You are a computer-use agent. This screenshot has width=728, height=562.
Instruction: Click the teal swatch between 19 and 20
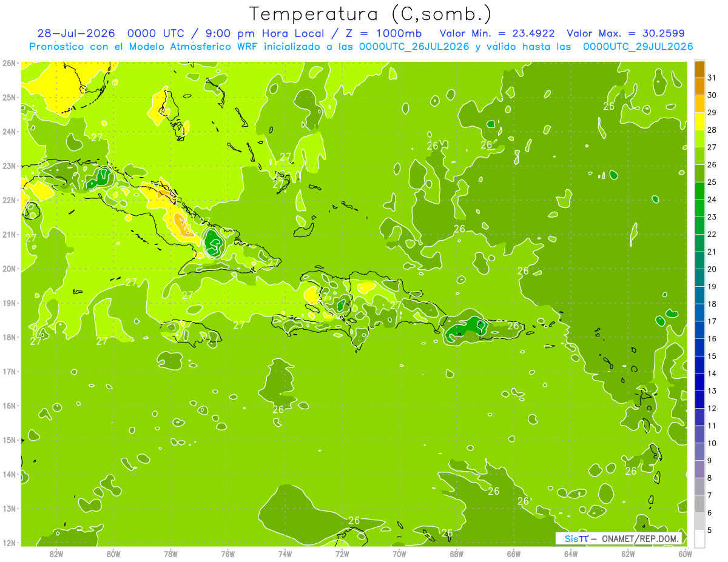700,278
